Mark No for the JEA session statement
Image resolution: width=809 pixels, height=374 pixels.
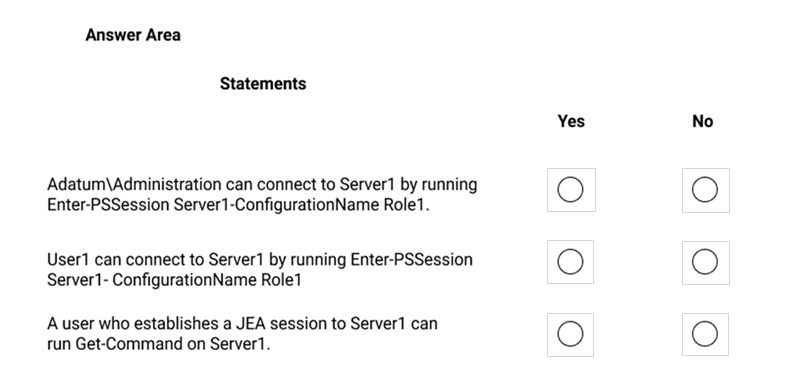point(705,334)
